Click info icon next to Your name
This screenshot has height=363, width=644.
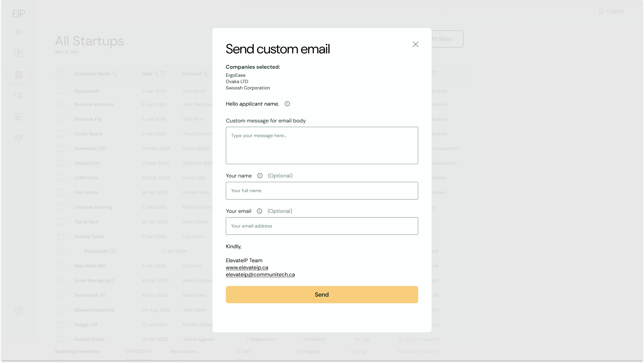(260, 176)
